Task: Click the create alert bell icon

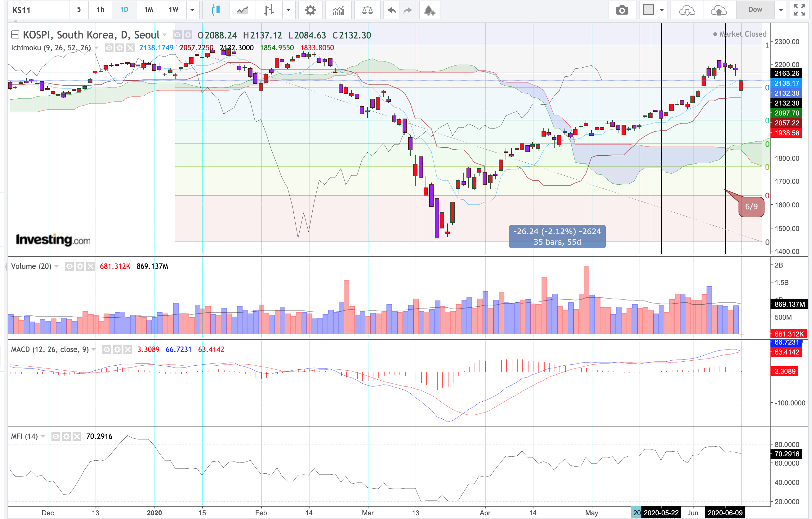Action: [x=429, y=10]
